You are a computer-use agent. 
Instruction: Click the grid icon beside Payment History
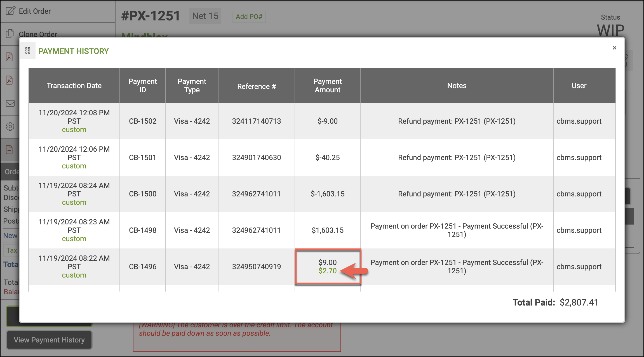(x=28, y=51)
